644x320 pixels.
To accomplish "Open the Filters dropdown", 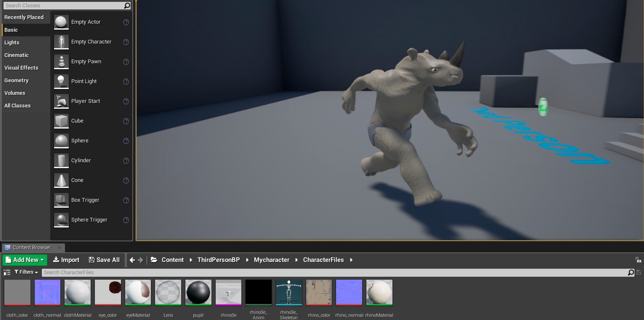I will point(26,272).
